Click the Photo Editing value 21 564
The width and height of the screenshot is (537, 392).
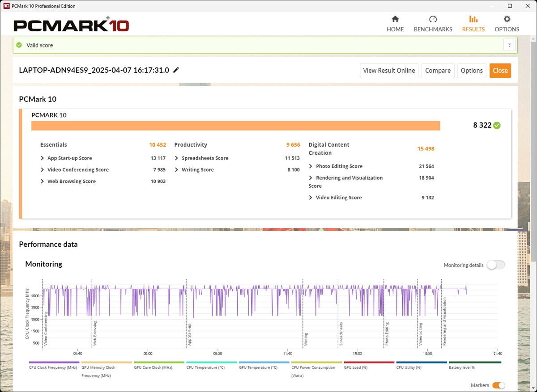coord(426,166)
